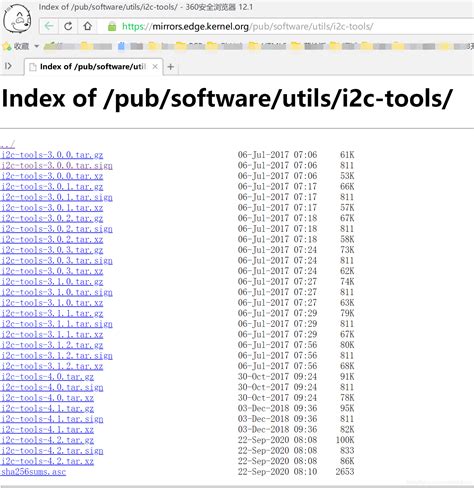The width and height of the screenshot is (474, 488).
Task: Download i2c-tools-3.0.0.tar.gz
Action: pyautogui.click(x=52, y=155)
